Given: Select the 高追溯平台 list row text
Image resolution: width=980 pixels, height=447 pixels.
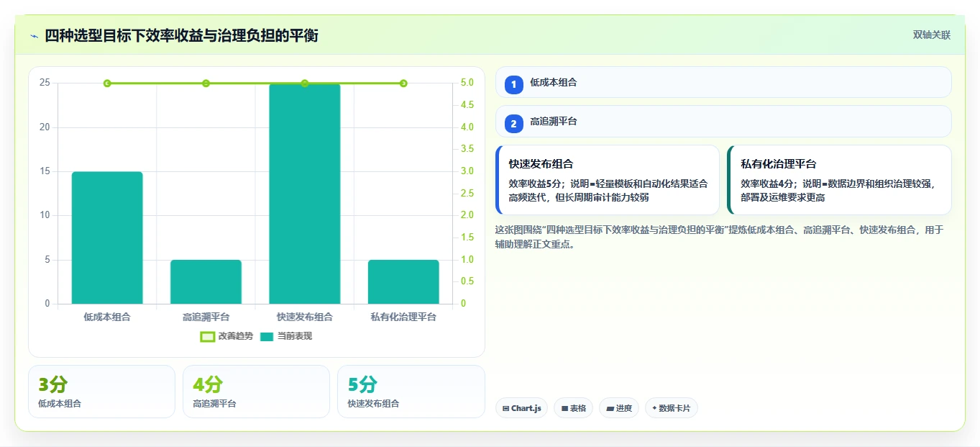Looking at the screenshot, I should tap(554, 122).
